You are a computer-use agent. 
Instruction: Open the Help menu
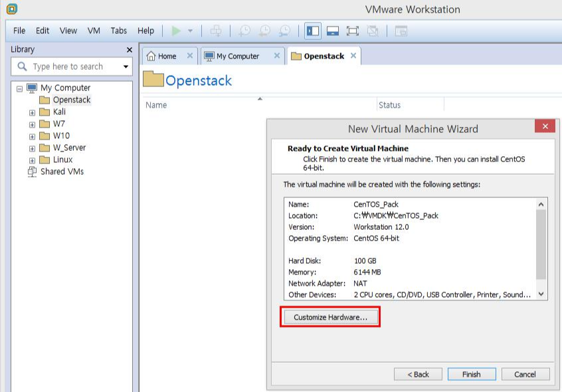(146, 31)
